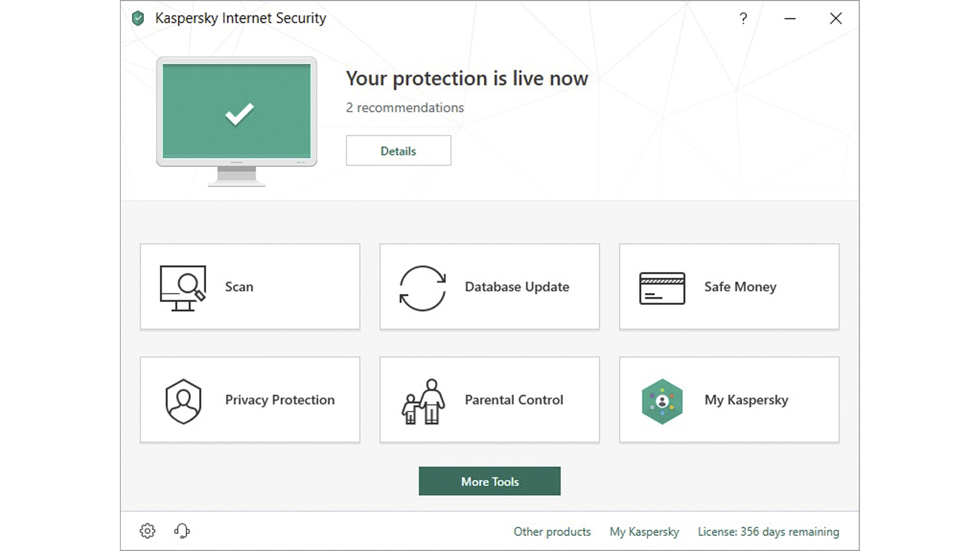Click the 2 recommendations text
Image resolution: width=980 pixels, height=551 pixels.
click(x=405, y=108)
